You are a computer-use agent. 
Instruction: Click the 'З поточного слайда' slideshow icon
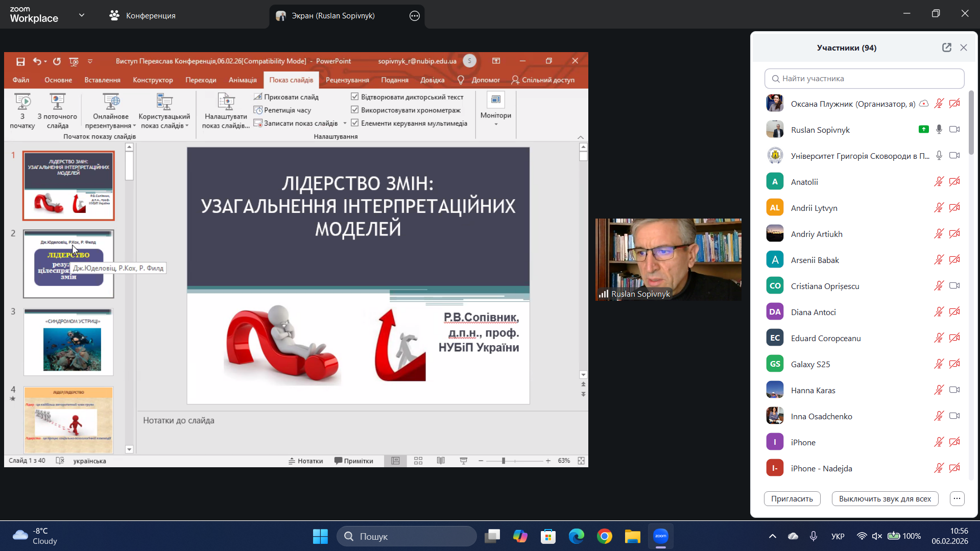57,102
